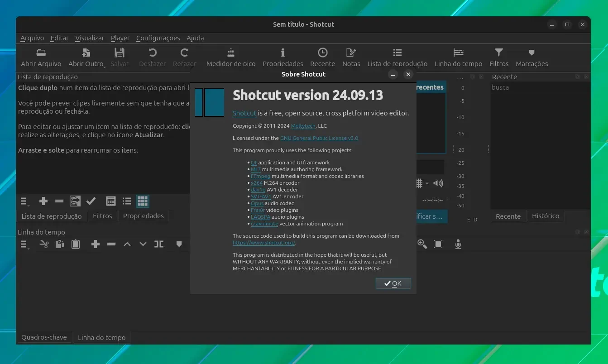The image size is (608, 364).
Task: Click the Salvar floppy disk icon
Action: (x=119, y=53)
